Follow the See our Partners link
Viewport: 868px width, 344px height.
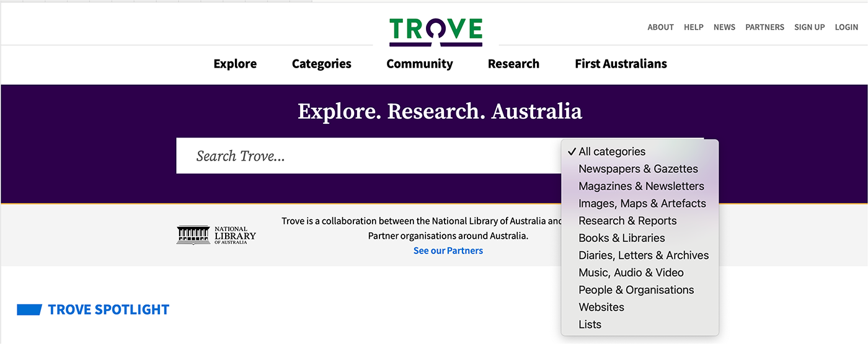448,251
